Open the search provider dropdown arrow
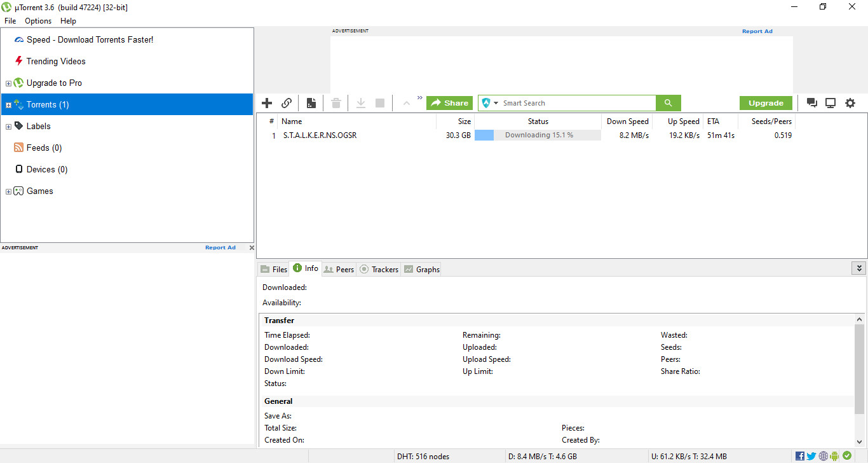Image resolution: width=868 pixels, height=463 pixels. click(496, 103)
